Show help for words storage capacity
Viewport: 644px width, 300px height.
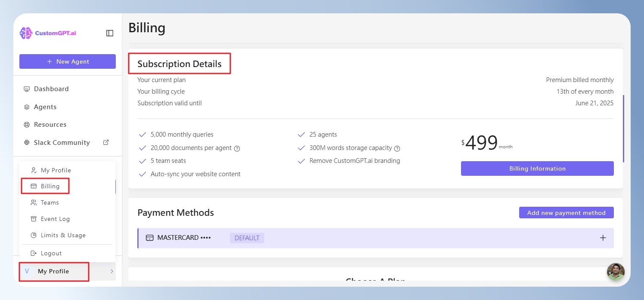pyautogui.click(x=397, y=148)
